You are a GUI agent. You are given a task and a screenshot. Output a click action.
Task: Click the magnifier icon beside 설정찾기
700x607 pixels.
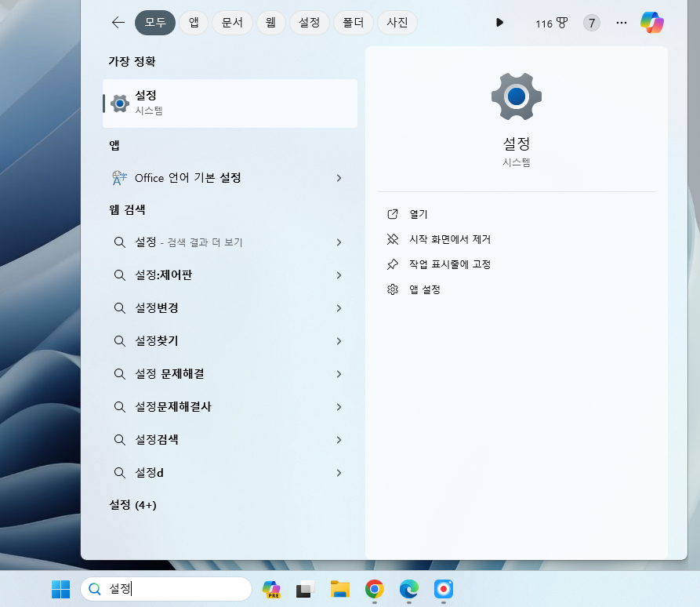tap(120, 341)
